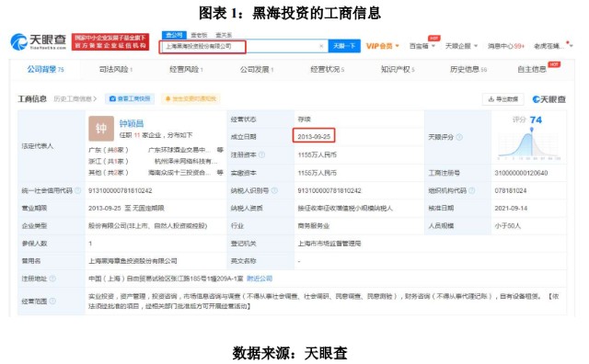Select the 查老板 search tab
589x364 pixels.
tap(199, 35)
